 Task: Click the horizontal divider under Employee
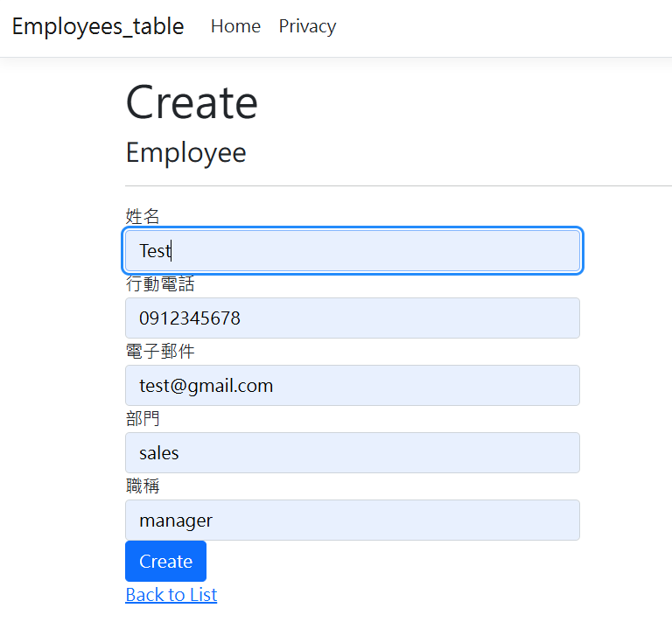[394, 185]
